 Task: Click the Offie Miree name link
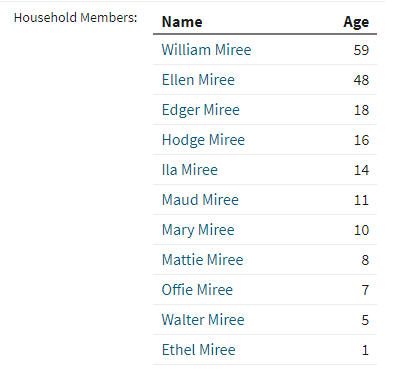197,290
